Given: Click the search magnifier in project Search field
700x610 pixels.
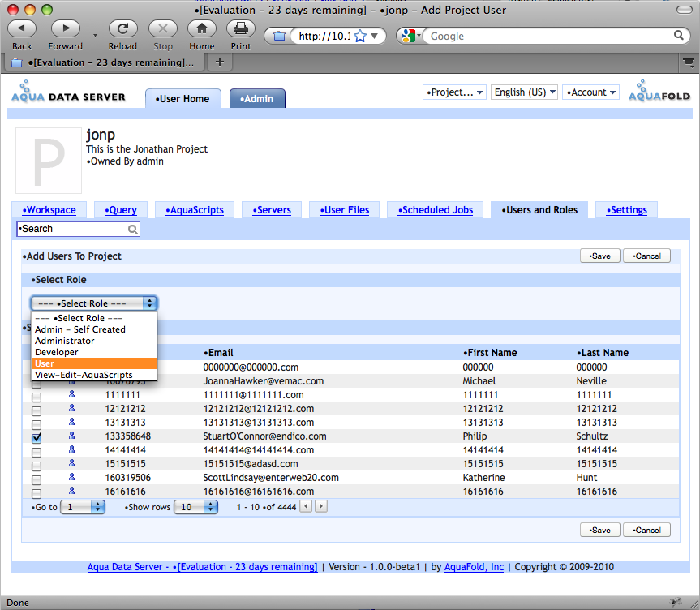Looking at the screenshot, I should click(132, 229).
